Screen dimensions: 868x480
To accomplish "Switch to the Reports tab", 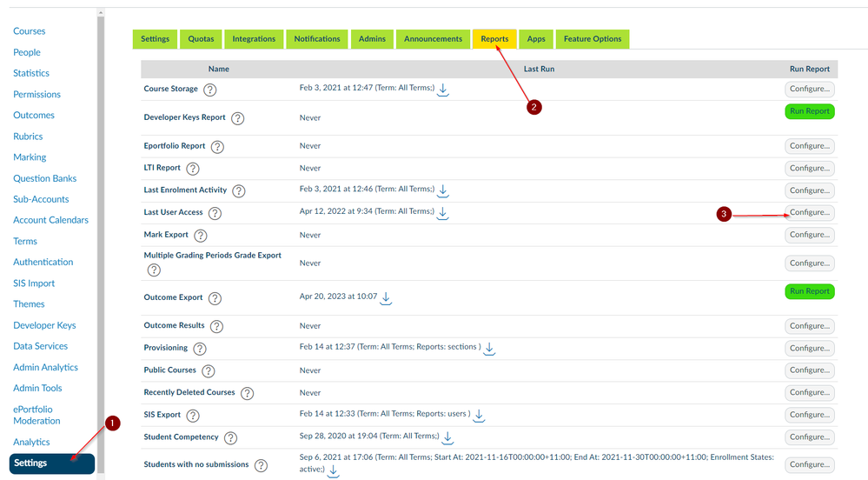I will (494, 39).
